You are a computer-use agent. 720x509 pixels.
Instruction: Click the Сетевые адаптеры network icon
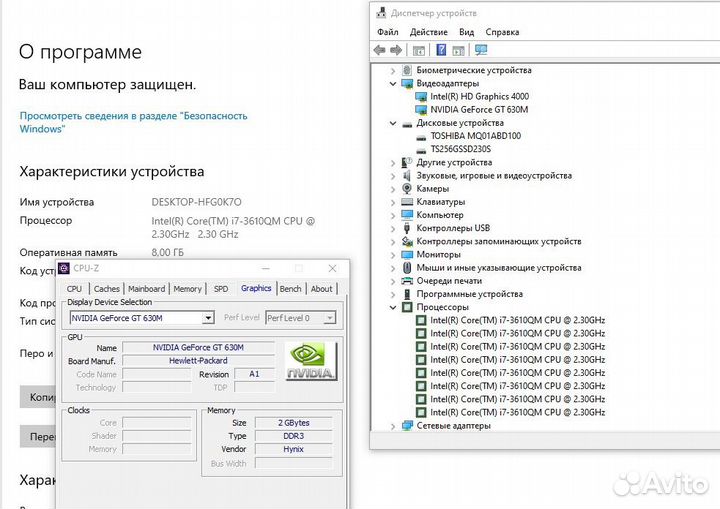(407, 426)
